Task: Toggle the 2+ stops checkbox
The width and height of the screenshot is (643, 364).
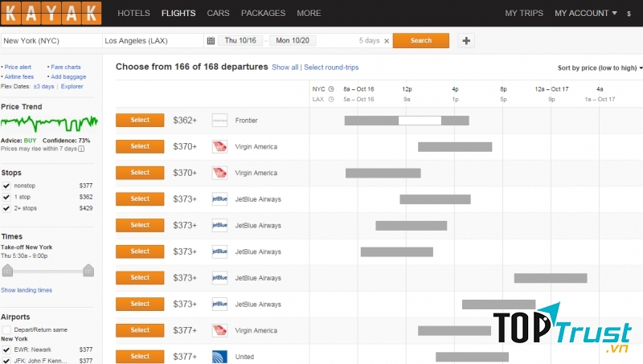Action: [6, 208]
